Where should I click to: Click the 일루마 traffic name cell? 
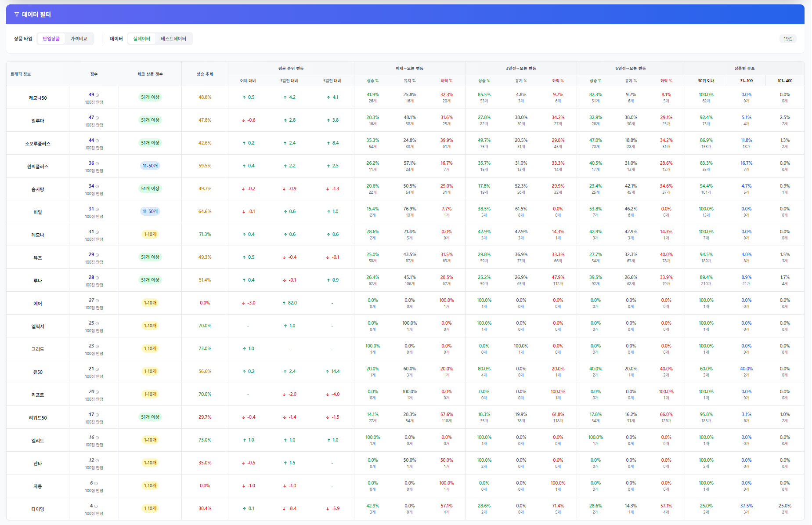38,120
